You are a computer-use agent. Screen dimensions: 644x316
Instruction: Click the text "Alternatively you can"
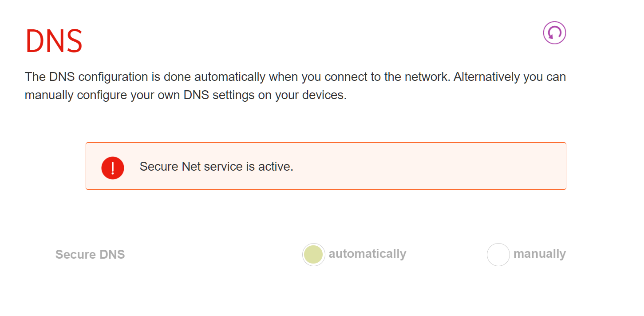(510, 77)
